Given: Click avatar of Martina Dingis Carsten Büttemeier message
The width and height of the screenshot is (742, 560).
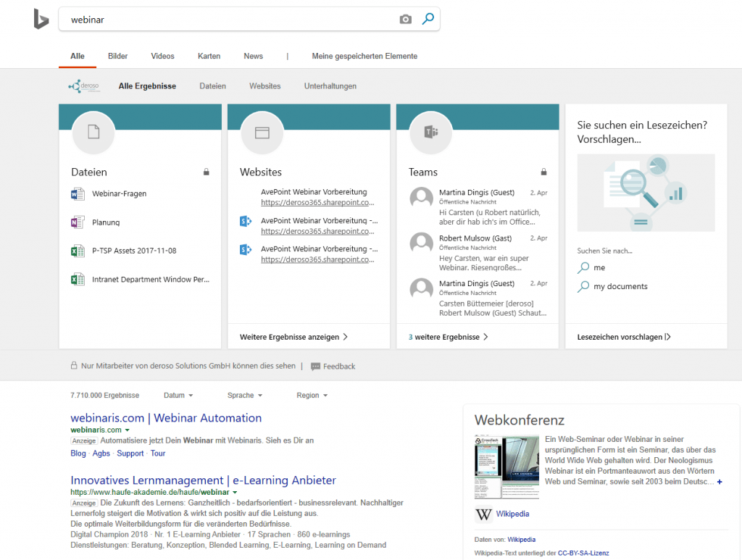Looking at the screenshot, I should point(421,289).
